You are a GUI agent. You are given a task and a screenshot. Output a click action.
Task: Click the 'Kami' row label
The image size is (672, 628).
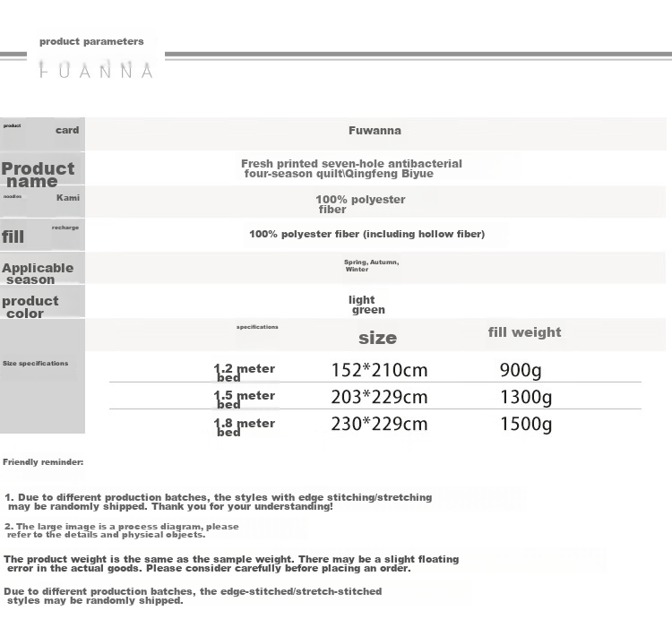click(x=68, y=197)
